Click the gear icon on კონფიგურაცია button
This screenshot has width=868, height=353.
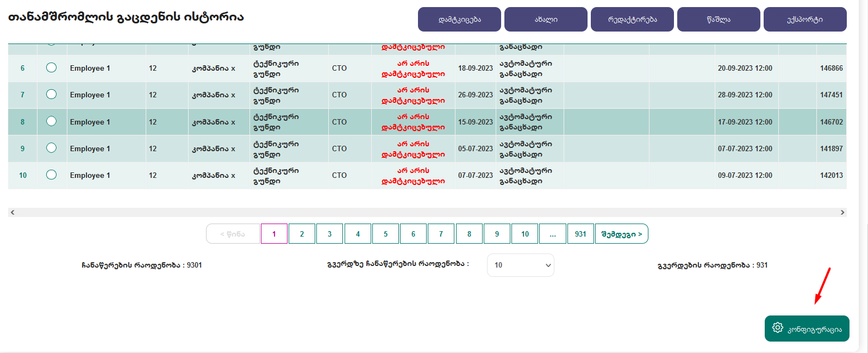pos(778,327)
